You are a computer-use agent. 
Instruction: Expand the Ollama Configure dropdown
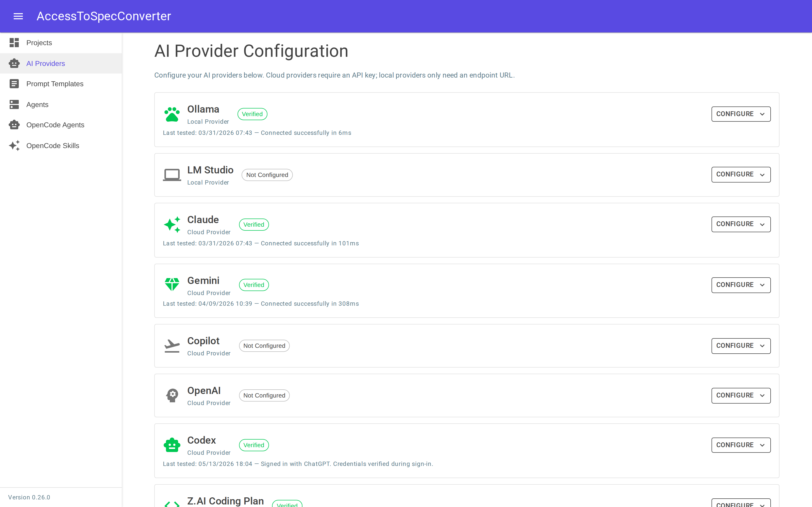740,114
